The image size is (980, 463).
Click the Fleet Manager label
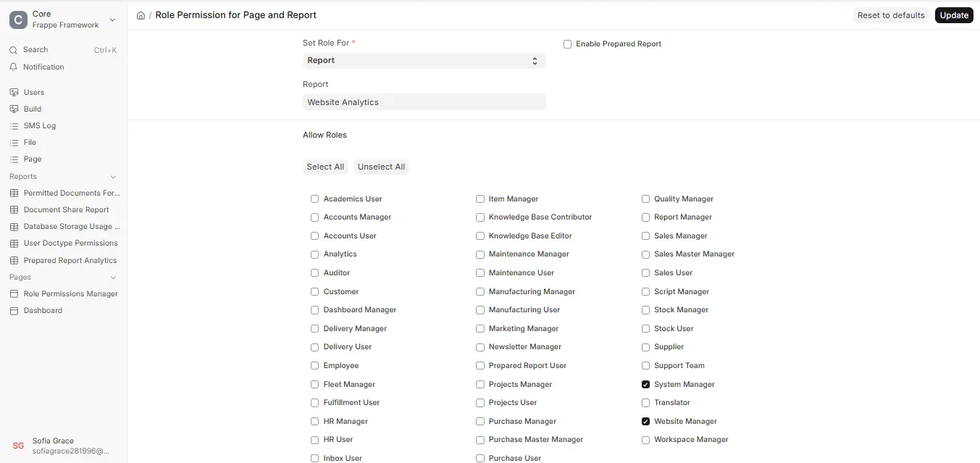349,384
